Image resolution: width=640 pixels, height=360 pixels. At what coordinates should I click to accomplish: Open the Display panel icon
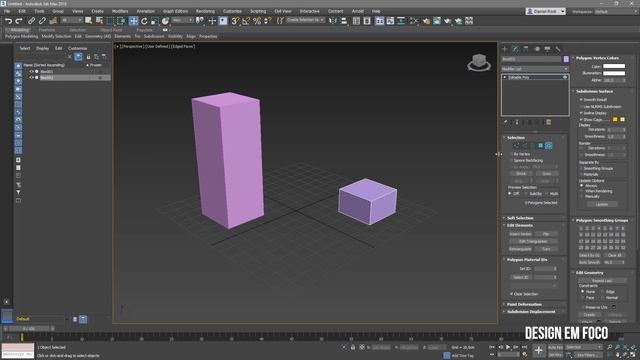point(547,49)
